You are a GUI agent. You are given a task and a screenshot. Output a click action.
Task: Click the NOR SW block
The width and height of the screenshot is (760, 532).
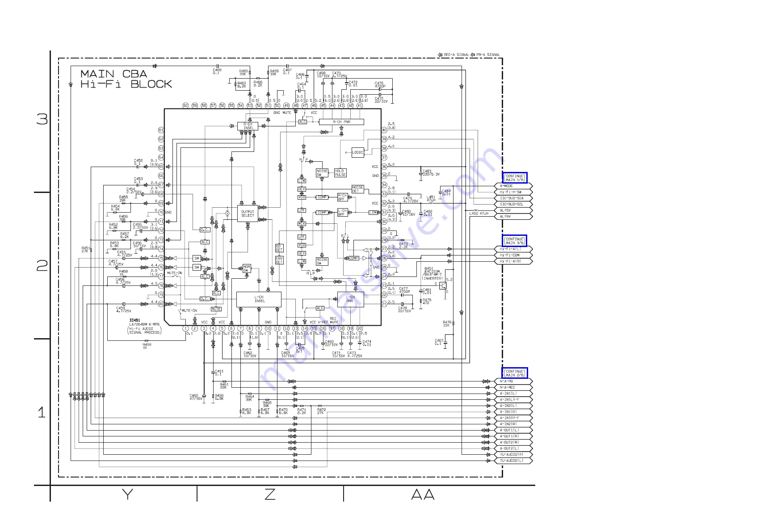[x=247, y=268]
